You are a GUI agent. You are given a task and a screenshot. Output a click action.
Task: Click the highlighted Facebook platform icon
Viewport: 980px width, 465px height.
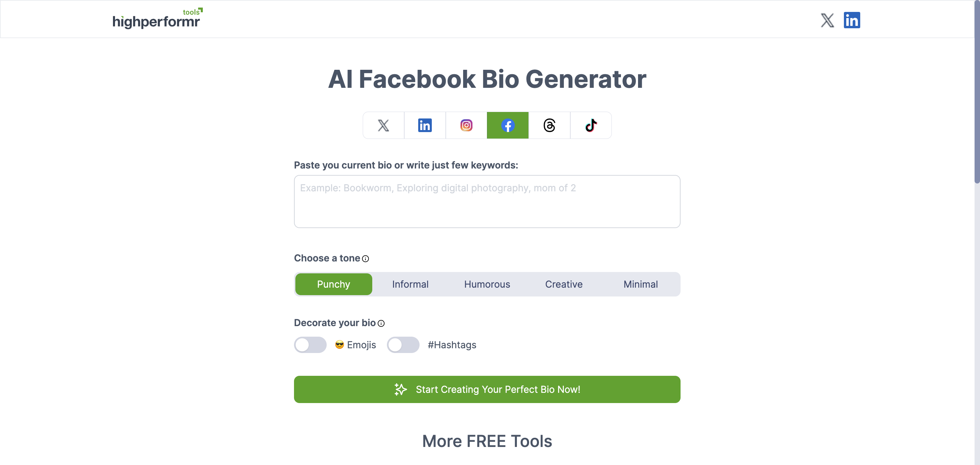[x=507, y=125]
